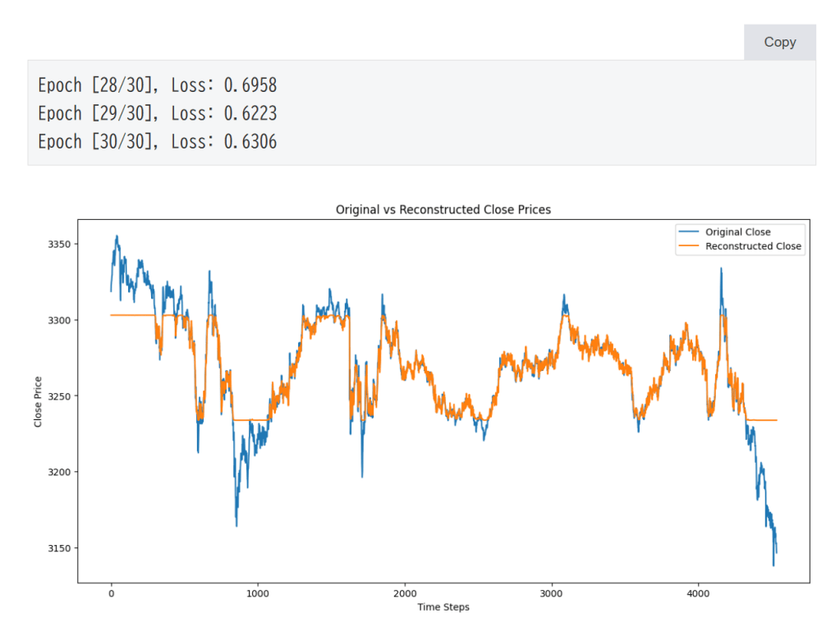Click the 1000 tick on the x-axis
The image size is (840, 627).
(258, 593)
